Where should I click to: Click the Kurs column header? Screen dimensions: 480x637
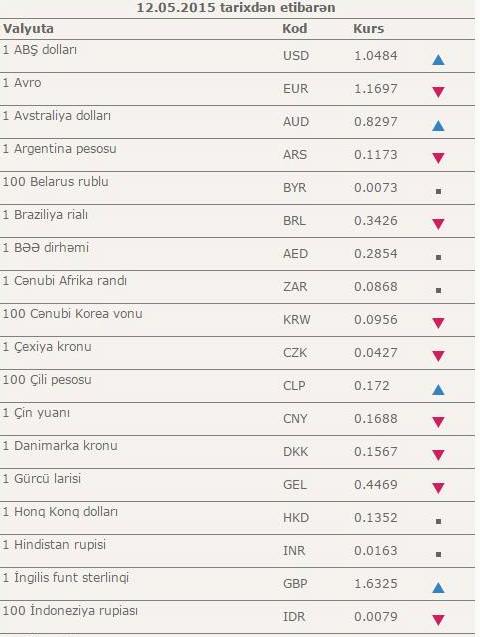[368, 29]
